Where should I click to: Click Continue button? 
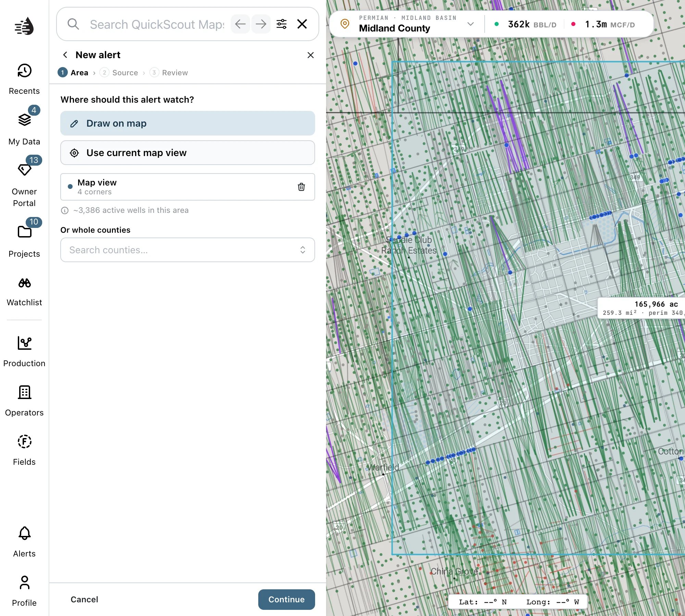(286, 600)
